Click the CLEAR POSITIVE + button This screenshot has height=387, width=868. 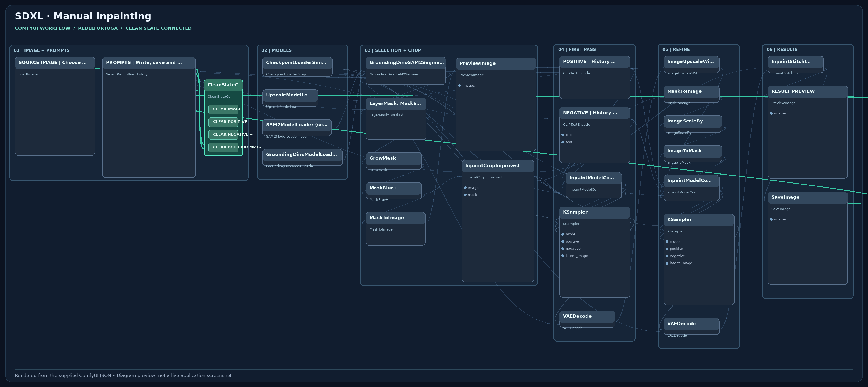click(223, 122)
